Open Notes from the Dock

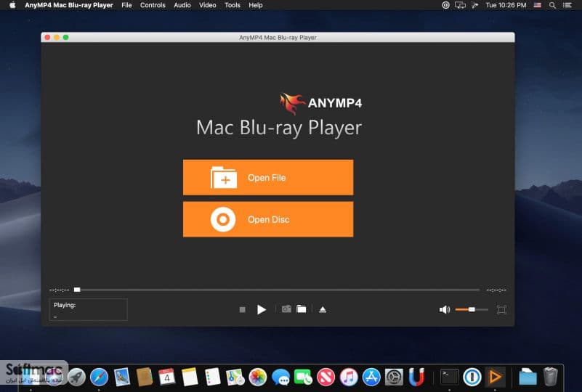(x=190, y=377)
